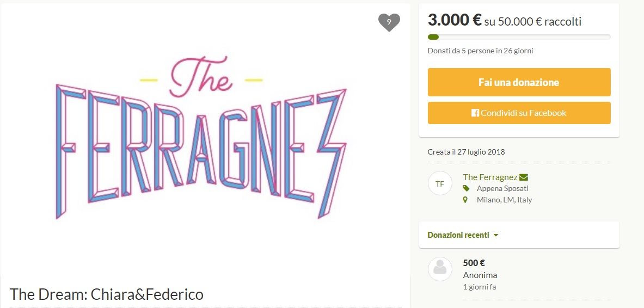Click The Ferragnez campaign logo image
Screen dimensions: 644x308
click(x=201, y=136)
